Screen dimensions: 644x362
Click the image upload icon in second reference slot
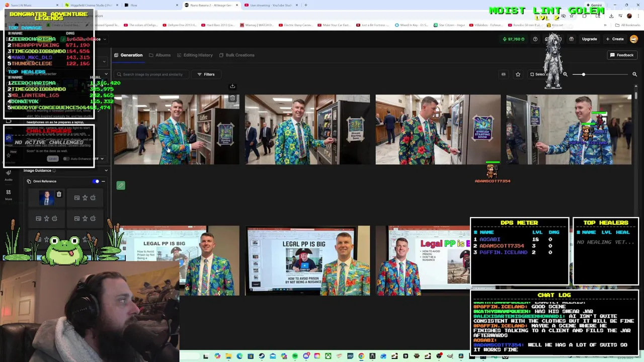coord(77,198)
